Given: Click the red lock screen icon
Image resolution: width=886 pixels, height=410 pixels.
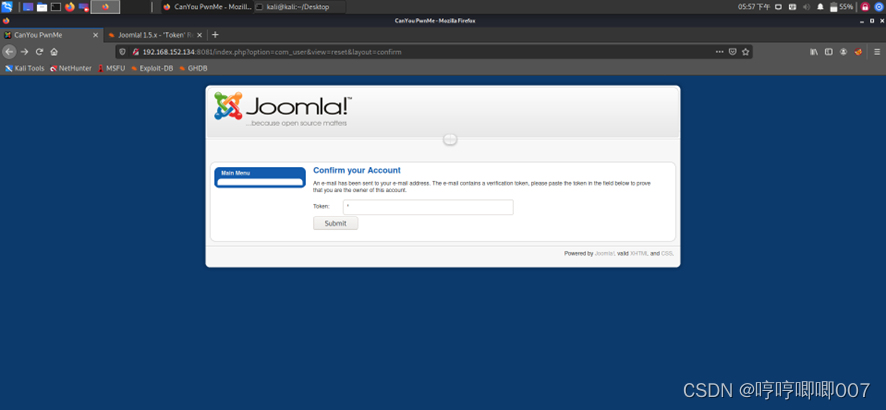Looking at the screenshot, I should pos(865,7).
